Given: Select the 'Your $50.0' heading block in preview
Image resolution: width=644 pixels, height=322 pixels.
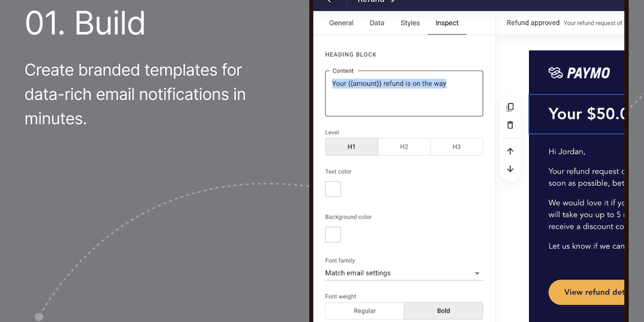Looking at the screenshot, I should click(577, 114).
